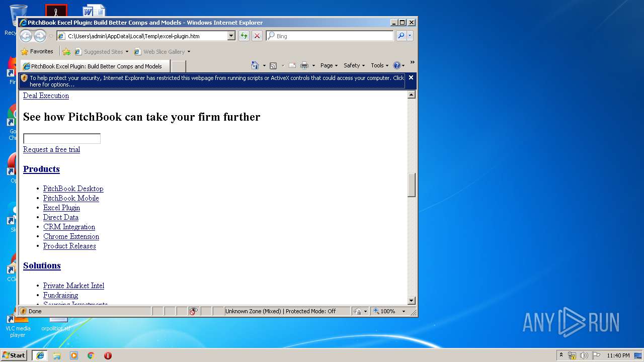Open a new blank tab
Viewport: 644px width, 362px height.
coord(179,66)
